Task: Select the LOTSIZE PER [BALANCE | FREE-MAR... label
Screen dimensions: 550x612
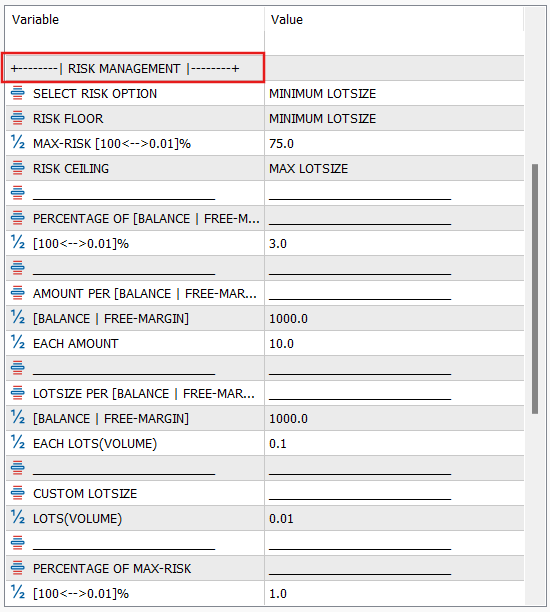Action: [144, 393]
